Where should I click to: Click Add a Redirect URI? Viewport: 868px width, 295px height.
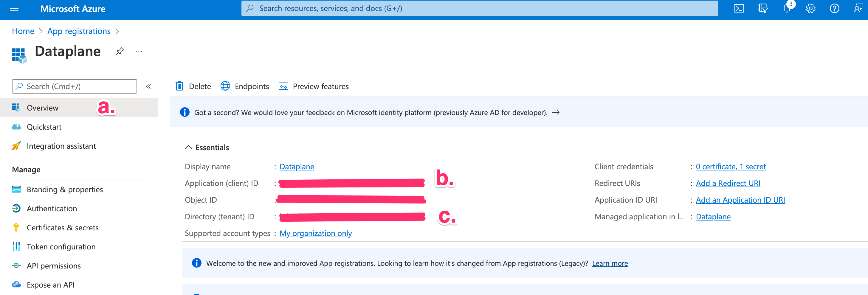tap(728, 183)
